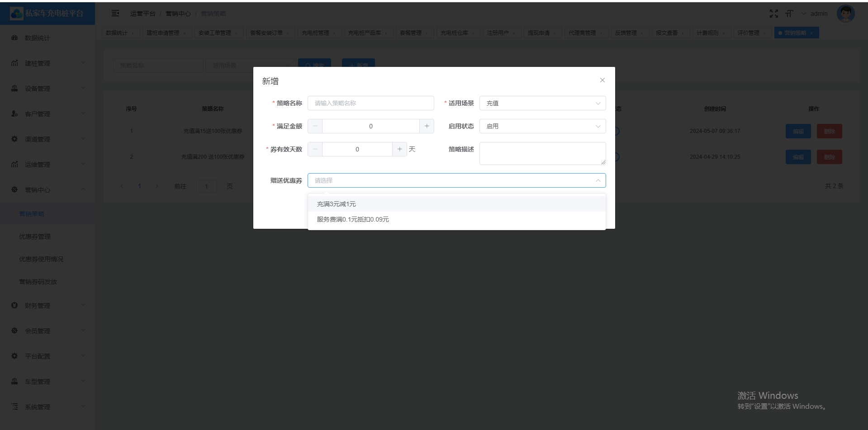Click the platform logo icon

16,14
